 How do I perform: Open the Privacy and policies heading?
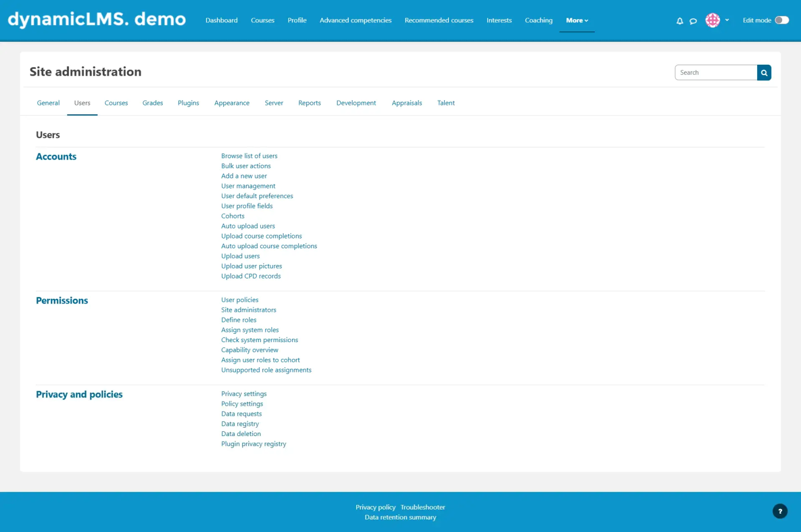(x=79, y=394)
